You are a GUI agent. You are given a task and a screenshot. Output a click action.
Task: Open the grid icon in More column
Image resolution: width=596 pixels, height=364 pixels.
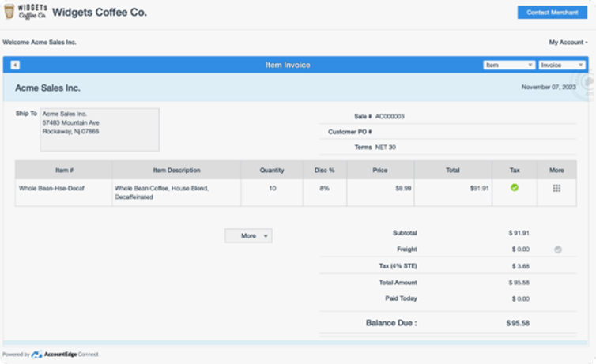(x=556, y=188)
